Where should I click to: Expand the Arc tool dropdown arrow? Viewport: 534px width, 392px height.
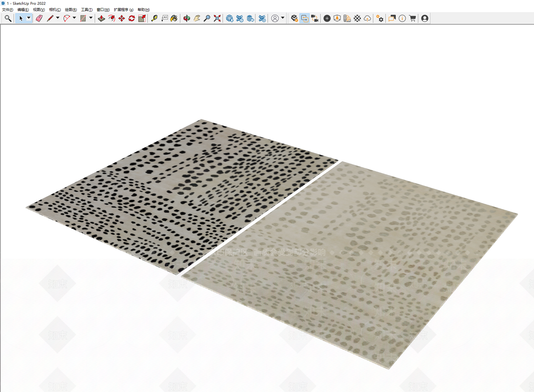point(74,18)
